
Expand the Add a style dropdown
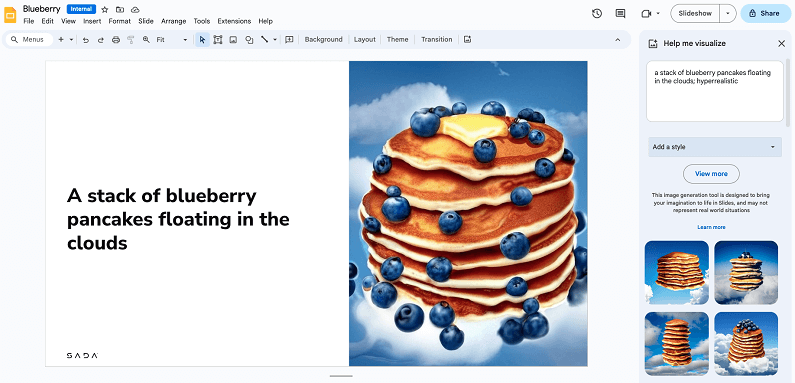click(715, 147)
